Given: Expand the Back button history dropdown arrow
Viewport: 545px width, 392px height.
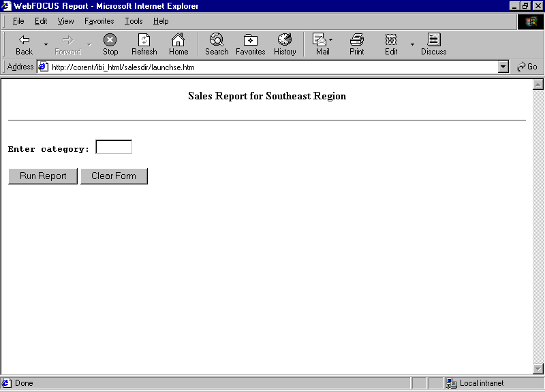Looking at the screenshot, I should point(46,44).
